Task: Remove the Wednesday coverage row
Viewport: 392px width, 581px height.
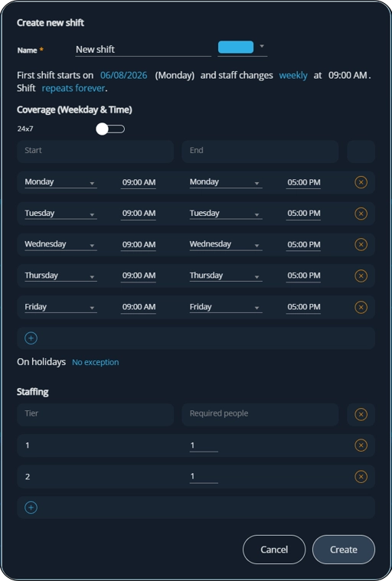Action: (x=361, y=244)
